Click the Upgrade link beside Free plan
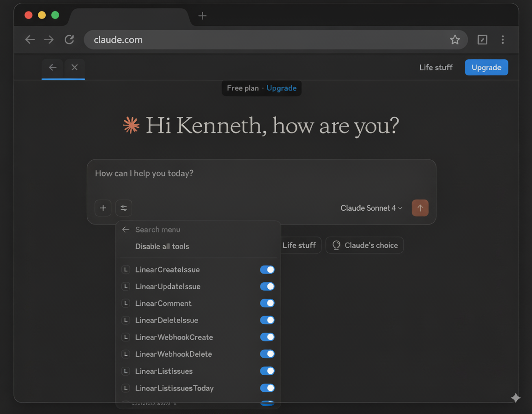 point(281,88)
